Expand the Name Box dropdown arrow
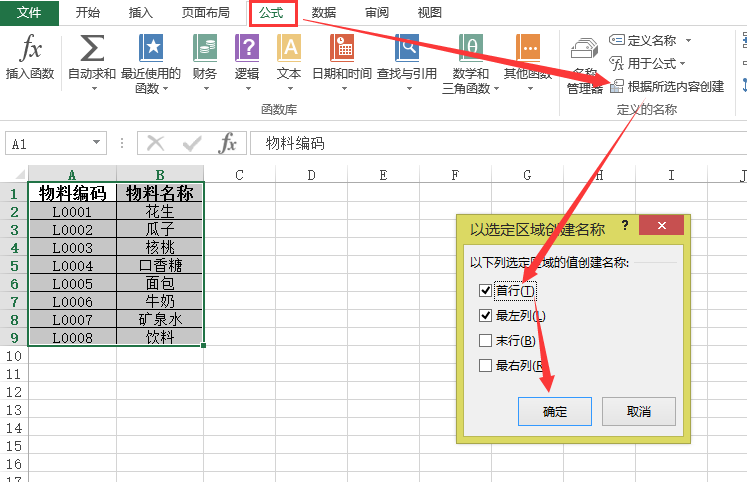This screenshot has height=482, width=747. click(x=97, y=144)
